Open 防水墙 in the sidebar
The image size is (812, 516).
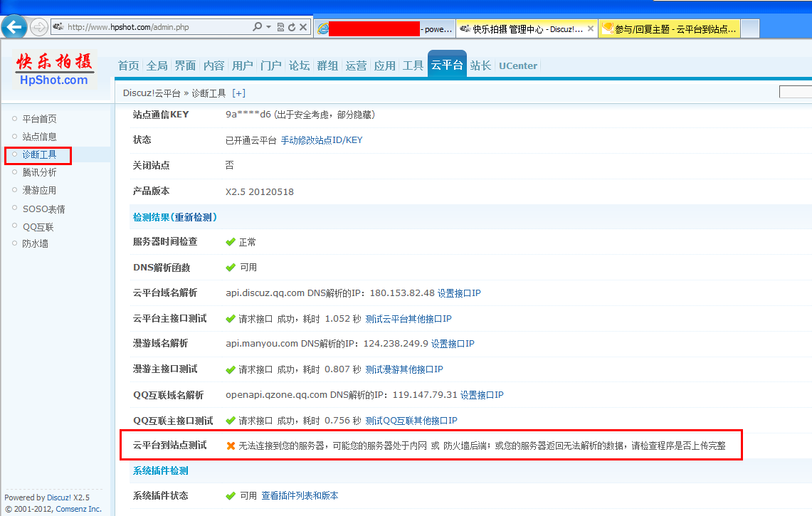[x=35, y=243]
